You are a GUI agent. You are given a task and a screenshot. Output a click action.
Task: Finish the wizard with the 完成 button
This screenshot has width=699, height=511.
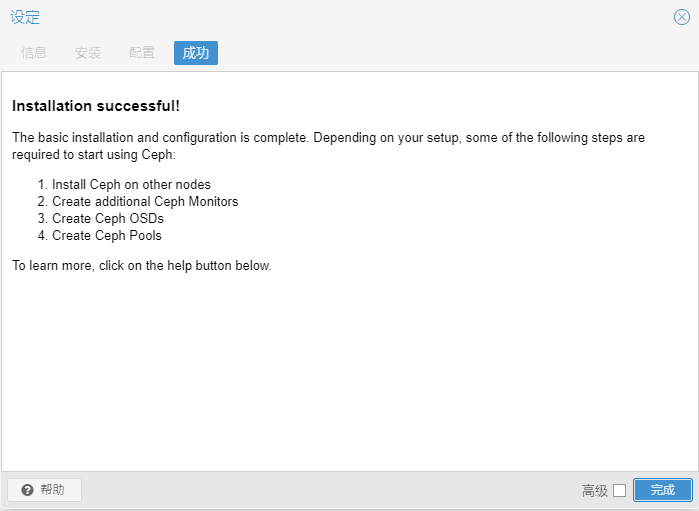pos(663,490)
